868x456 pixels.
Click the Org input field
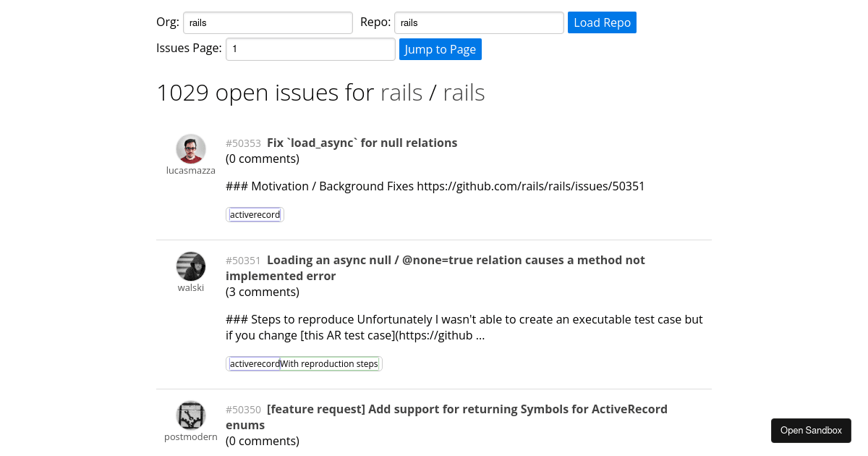pyautogui.click(x=268, y=22)
